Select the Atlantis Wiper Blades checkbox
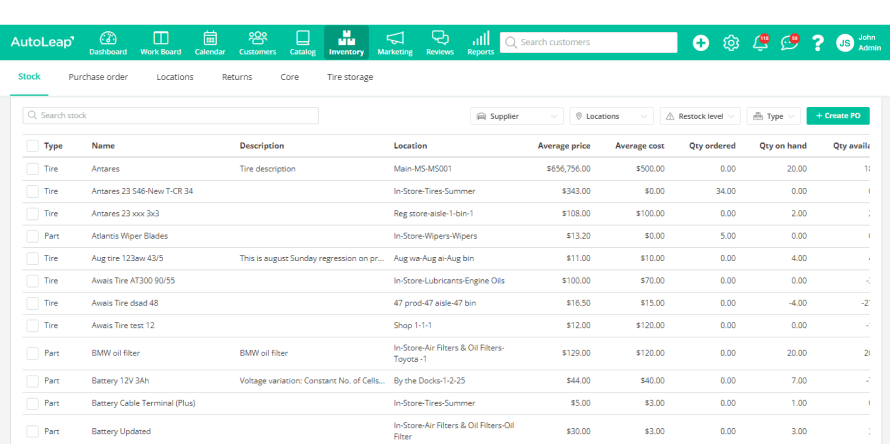 pyautogui.click(x=33, y=236)
